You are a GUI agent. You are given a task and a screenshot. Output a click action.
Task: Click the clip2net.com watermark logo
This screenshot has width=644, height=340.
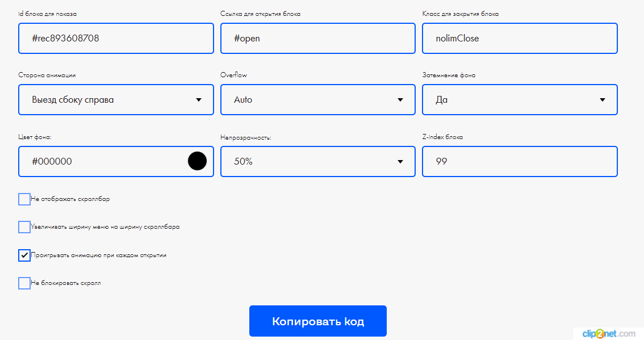coord(608,334)
